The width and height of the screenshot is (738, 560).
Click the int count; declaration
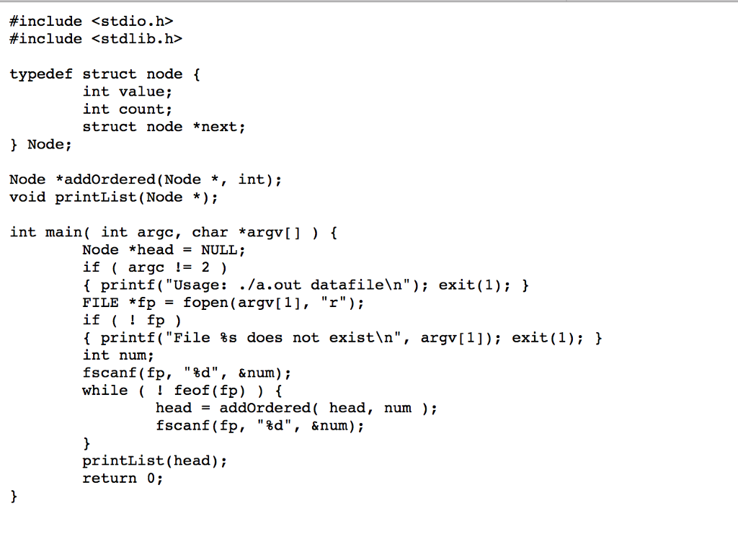[128, 110]
